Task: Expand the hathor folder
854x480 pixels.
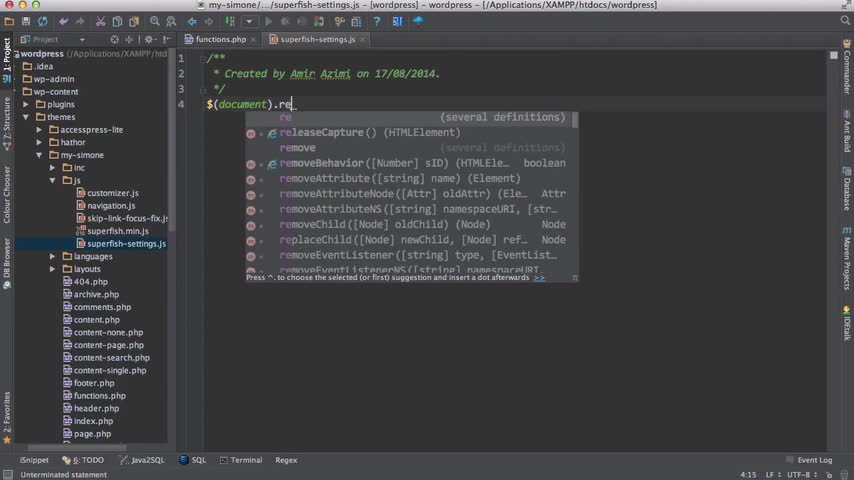Action: click(x=39, y=142)
